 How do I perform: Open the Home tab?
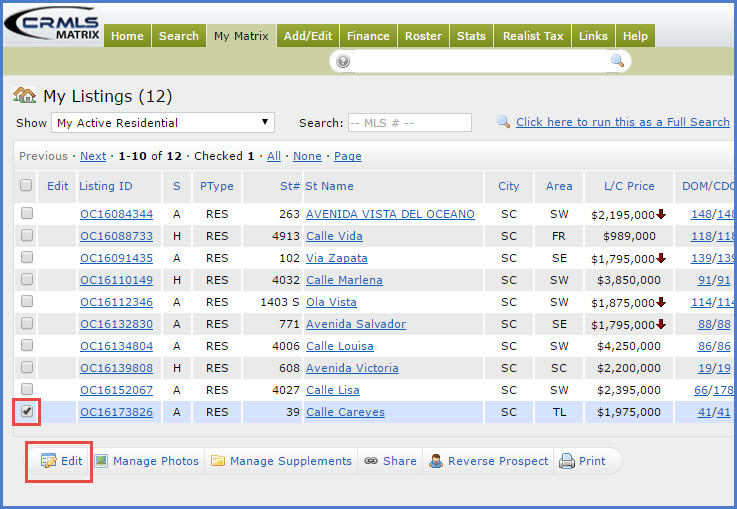(x=127, y=36)
